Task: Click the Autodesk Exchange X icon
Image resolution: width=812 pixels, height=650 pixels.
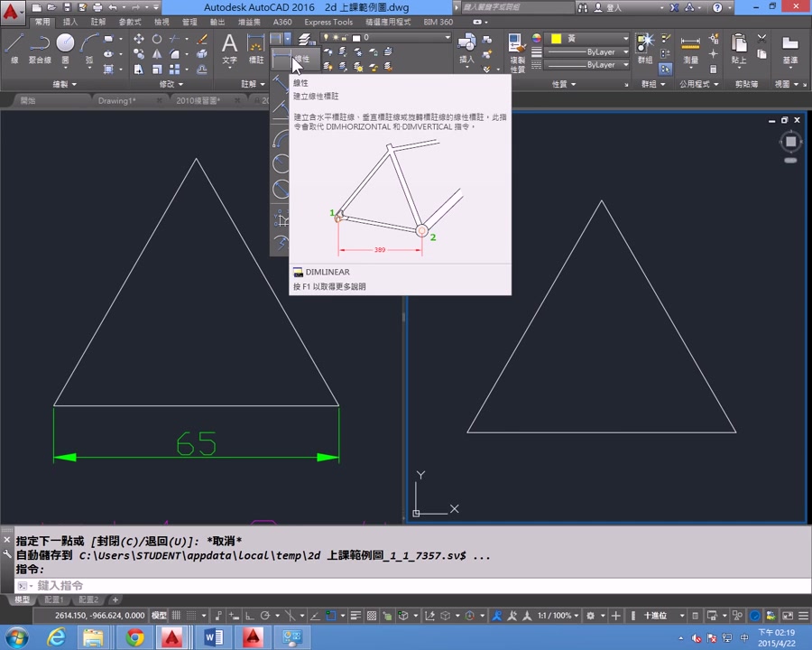Action: 674,7
